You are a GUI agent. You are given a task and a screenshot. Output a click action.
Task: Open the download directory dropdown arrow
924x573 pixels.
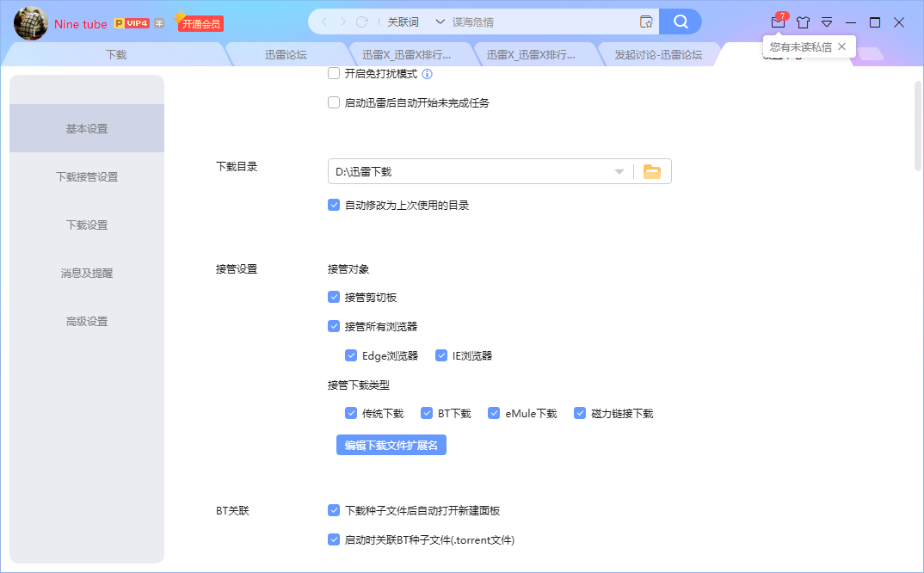[619, 170]
